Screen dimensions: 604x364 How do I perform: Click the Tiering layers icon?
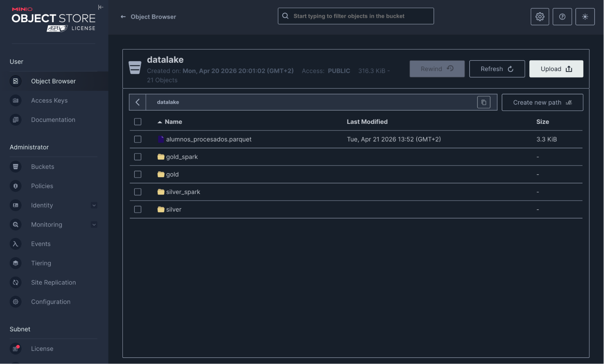15,263
